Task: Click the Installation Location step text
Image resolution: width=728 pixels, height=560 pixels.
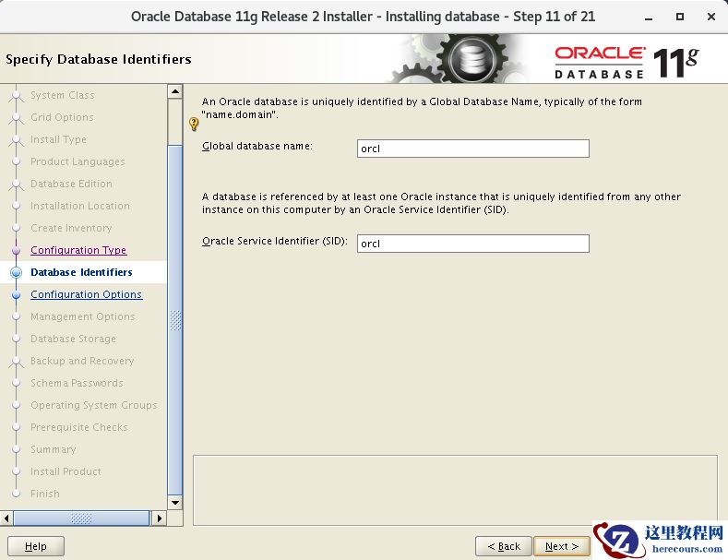Action: click(80, 206)
